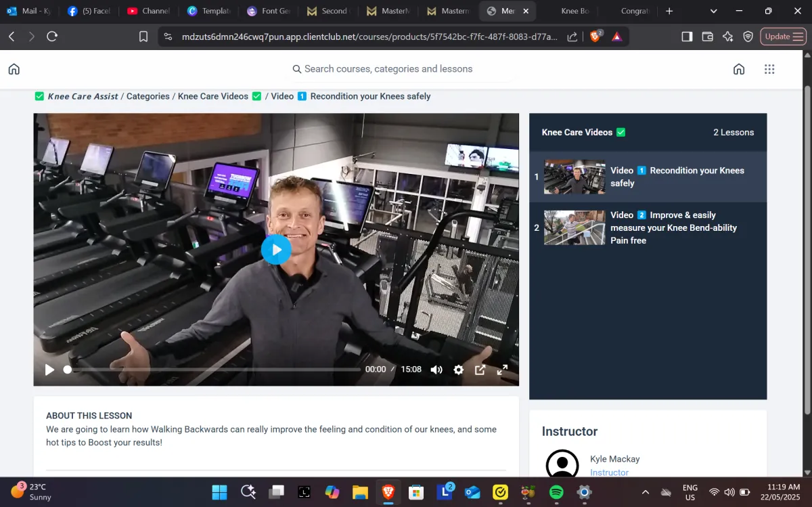This screenshot has height=507, width=812.
Task: Open the tab search dropdown arrow
Action: coord(714,11)
